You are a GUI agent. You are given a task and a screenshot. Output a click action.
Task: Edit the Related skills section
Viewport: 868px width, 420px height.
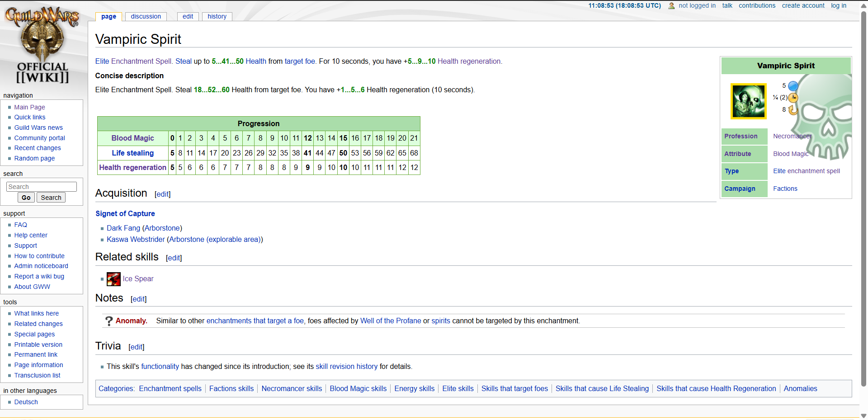174,258
